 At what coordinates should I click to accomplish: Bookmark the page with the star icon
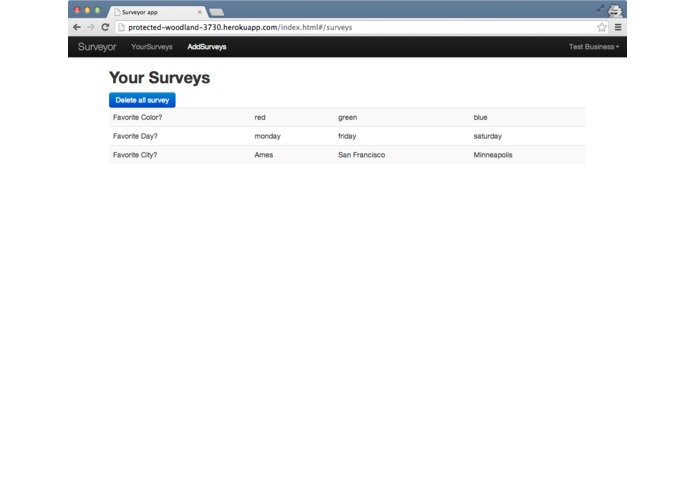(601, 27)
